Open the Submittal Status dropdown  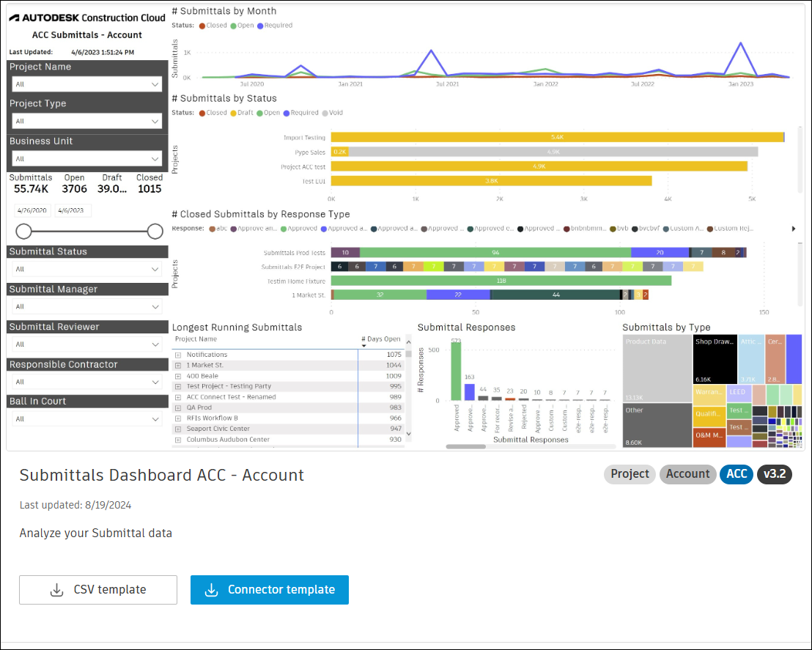pos(86,269)
